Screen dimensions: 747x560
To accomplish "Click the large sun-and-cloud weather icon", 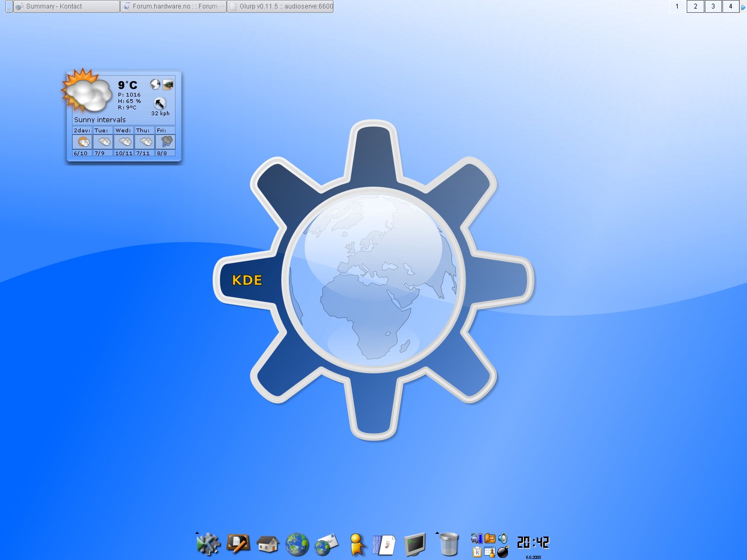I will 86,91.
